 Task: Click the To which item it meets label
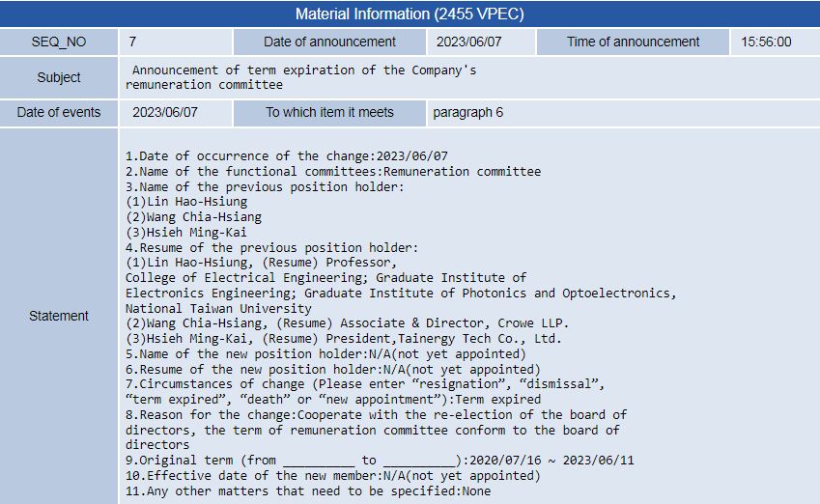click(x=329, y=112)
